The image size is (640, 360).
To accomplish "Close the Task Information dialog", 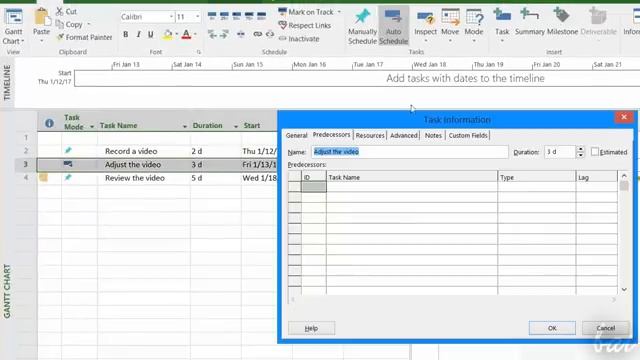I will click(624, 118).
